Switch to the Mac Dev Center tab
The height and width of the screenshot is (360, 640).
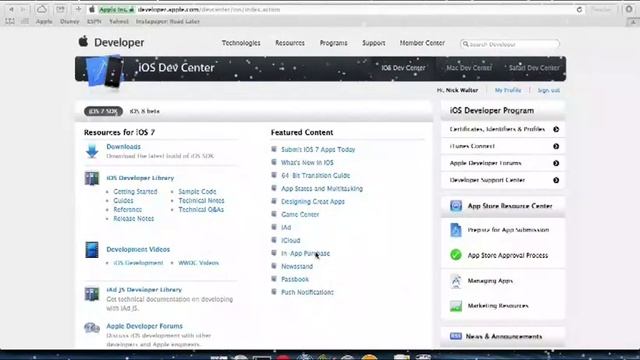pos(469,68)
